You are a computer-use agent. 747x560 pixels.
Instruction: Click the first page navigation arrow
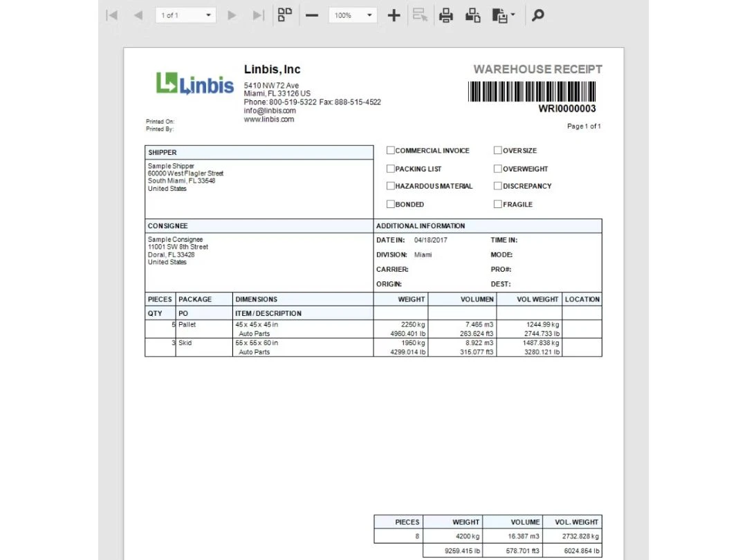coord(111,15)
